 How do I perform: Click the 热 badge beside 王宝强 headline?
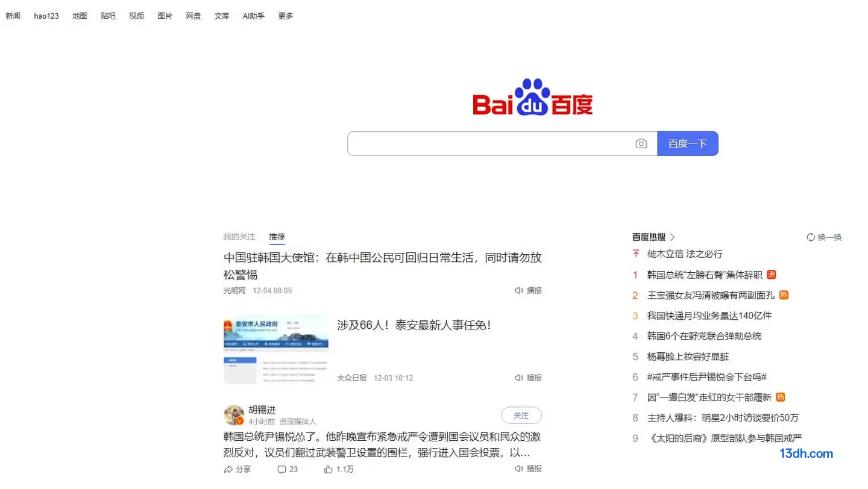click(784, 295)
